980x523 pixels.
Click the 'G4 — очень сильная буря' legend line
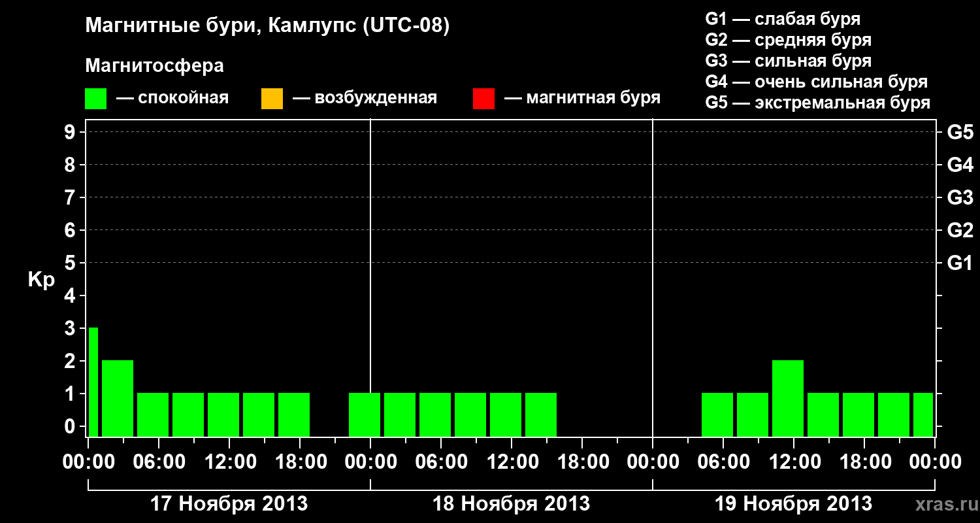[817, 82]
